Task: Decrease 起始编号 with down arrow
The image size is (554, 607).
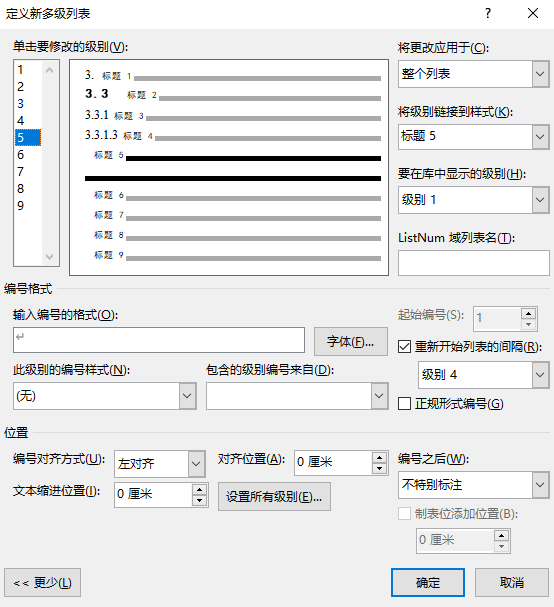Action: (528, 324)
